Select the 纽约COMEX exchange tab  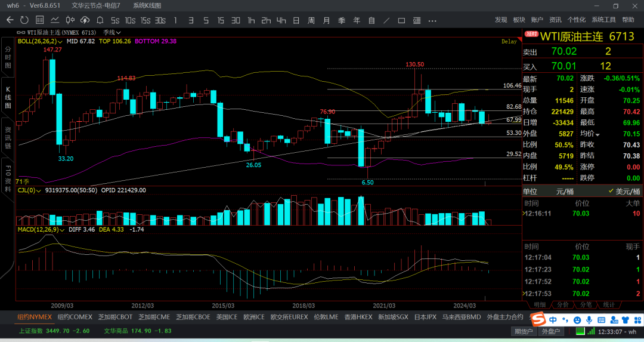coord(75,317)
